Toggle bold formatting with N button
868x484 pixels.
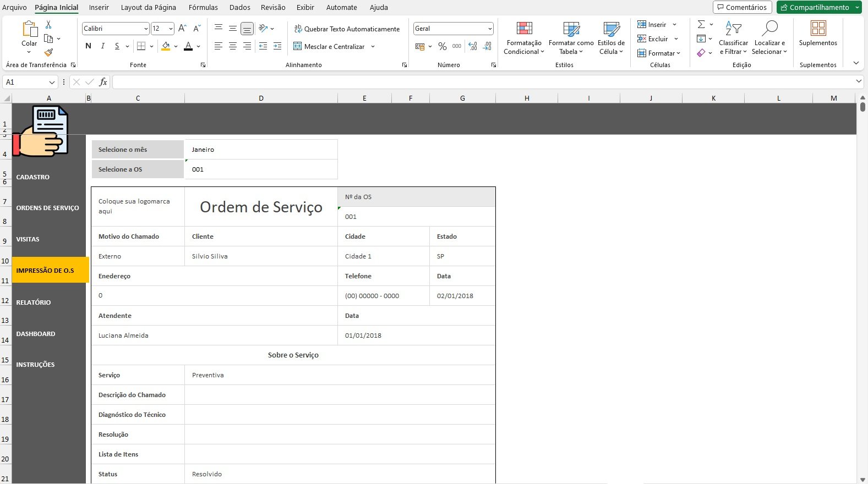[88, 46]
